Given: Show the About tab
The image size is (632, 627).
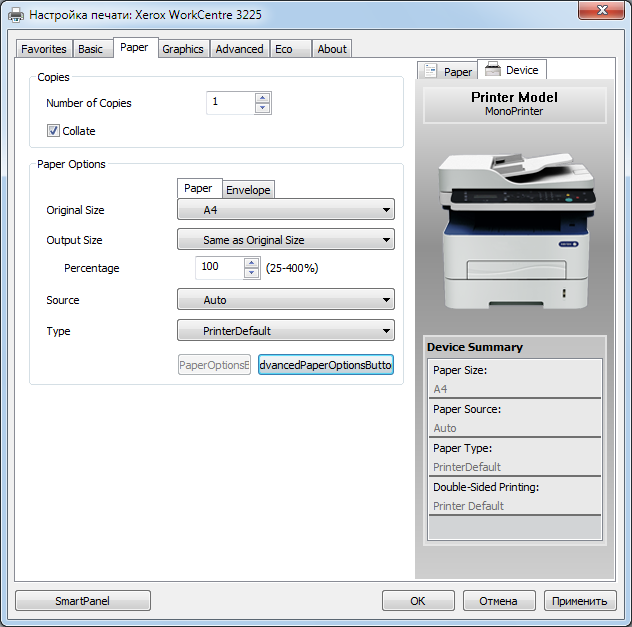Looking at the screenshot, I should pyautogui.click(x=332, y=49).
